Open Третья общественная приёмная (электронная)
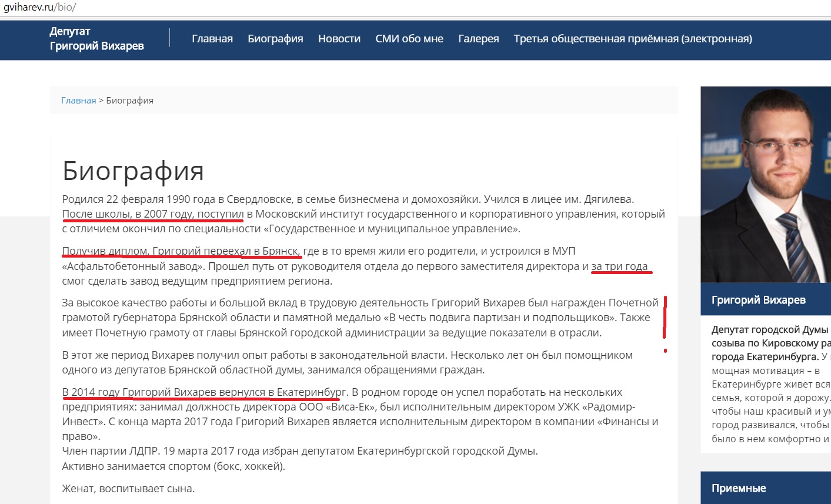 click(x=632, y=39)
